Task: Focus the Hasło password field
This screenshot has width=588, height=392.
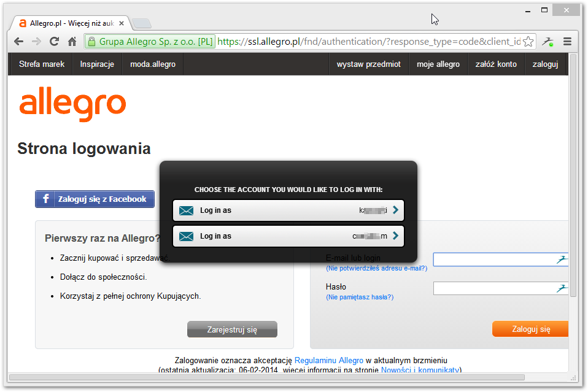Action: tap(501, 288)
